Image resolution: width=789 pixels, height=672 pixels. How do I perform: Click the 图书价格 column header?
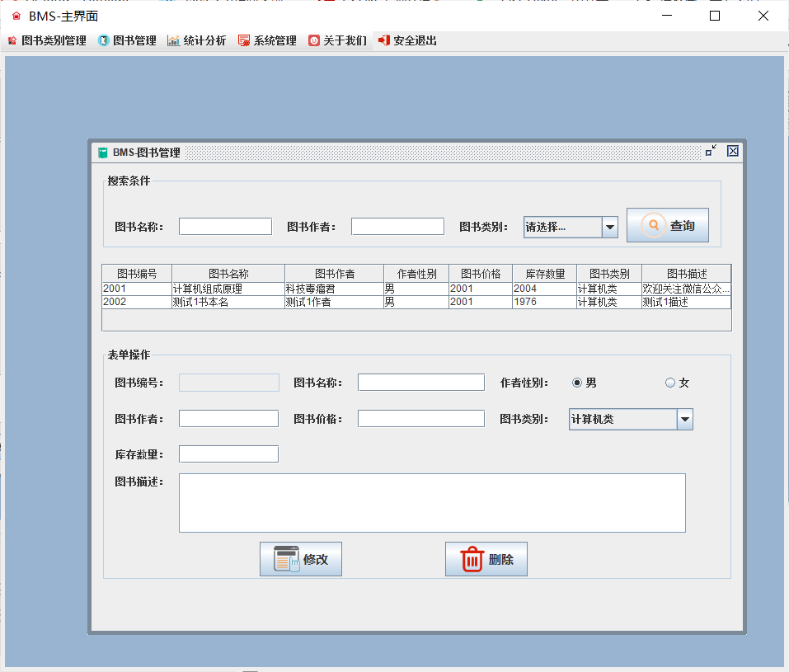tap(481, 273)
